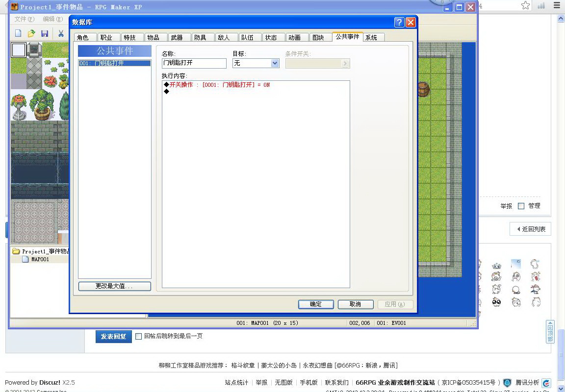Click the Save floppy disk icon
This screenshot has height=392, width=565.
point(45,33)
